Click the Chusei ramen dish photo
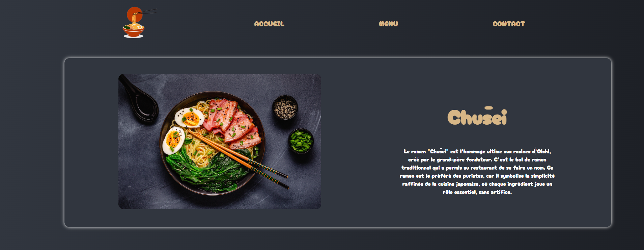The width and height of the screenshot is (644, 250). click(220, 142)
